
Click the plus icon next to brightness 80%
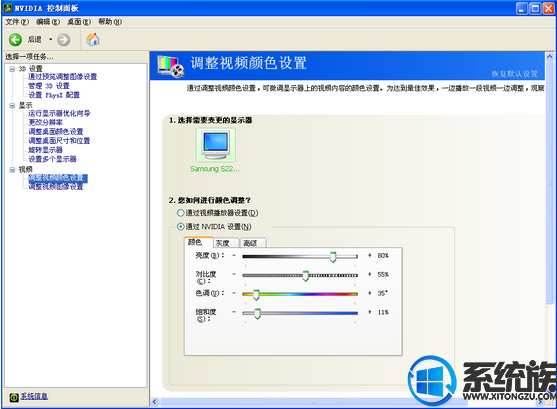pos(370,255)
